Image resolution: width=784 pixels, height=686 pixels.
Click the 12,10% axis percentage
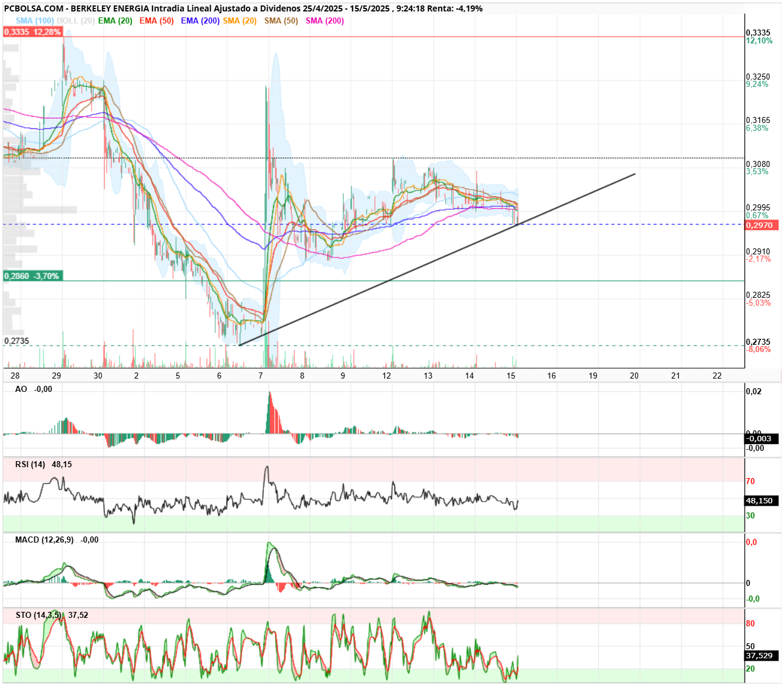pyautogui.click(x=759, y=40)
